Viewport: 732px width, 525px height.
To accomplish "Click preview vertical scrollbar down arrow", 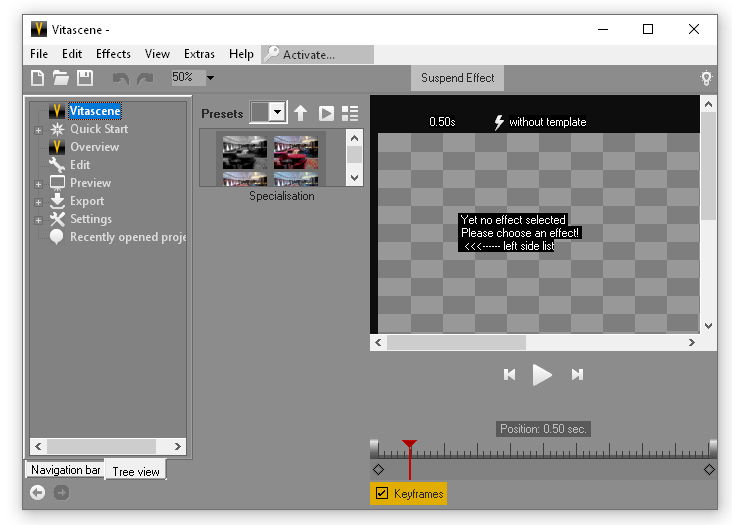I will 708,326.
